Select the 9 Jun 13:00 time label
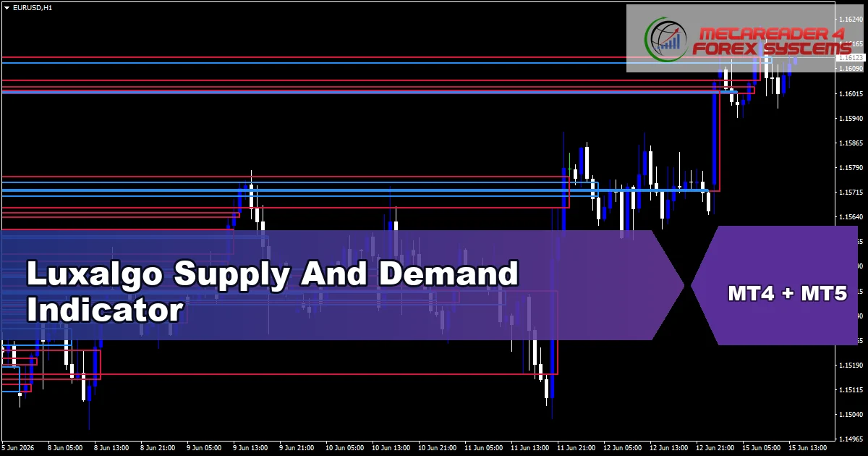Image resolution: width=868 pixels, height=456 pixels. (250, 447)
